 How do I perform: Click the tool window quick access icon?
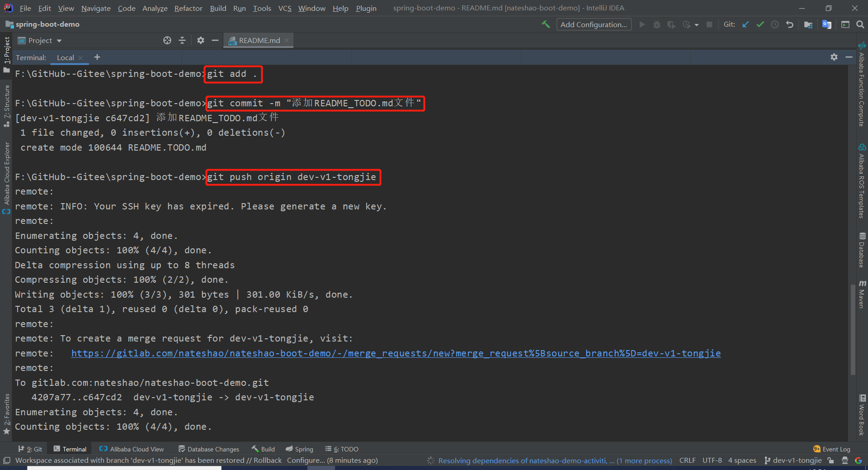coord(6,461)
